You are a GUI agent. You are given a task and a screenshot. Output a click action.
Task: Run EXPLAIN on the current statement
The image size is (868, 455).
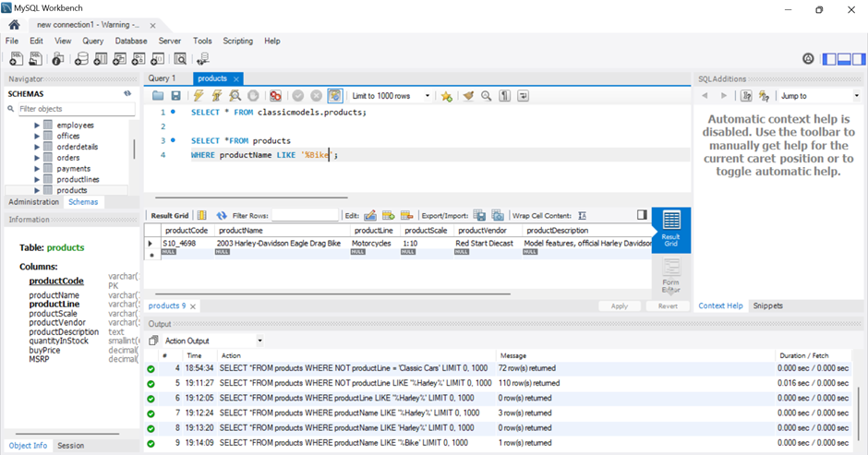tap(235, 96)
